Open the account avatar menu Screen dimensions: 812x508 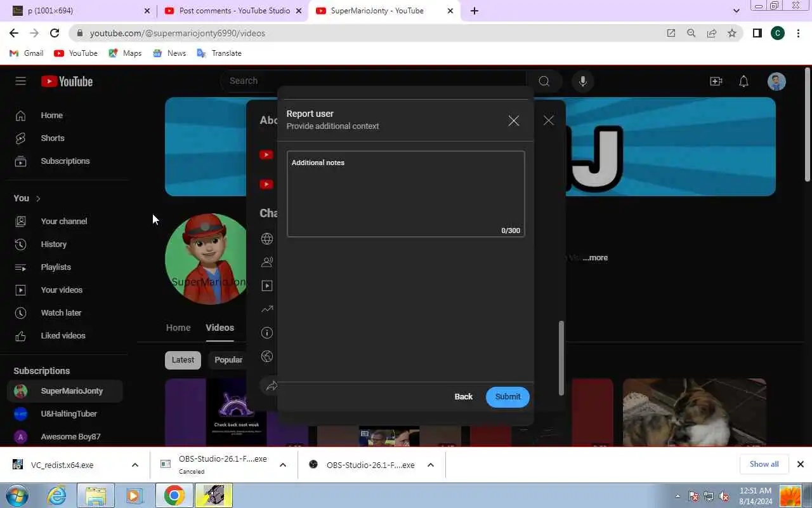point(776,81)
